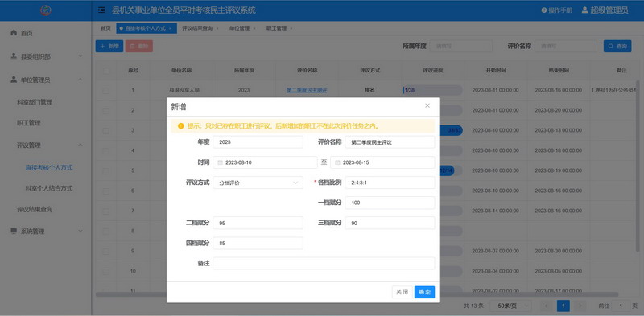Viewport: 644px width, 316px height.
Task: Open 评议结果查询 in the sidebar
Action: point(35,209)
